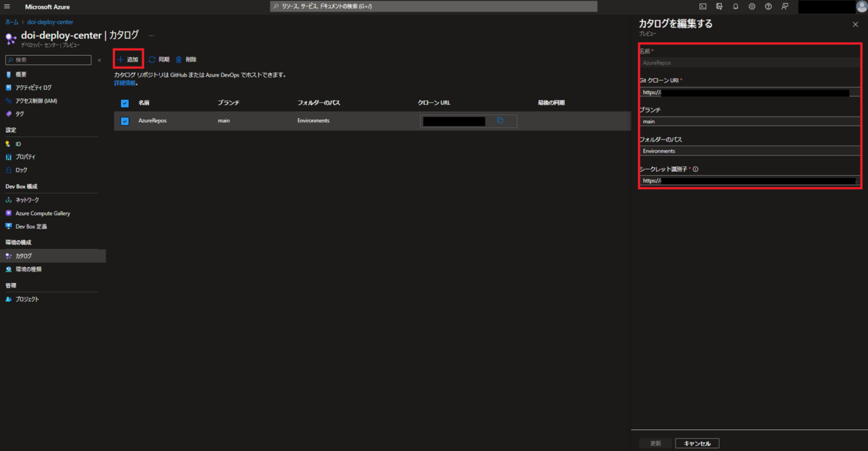The image size is (868, 451).
Task: Click the 詳細情報 link
Action: 125,83
